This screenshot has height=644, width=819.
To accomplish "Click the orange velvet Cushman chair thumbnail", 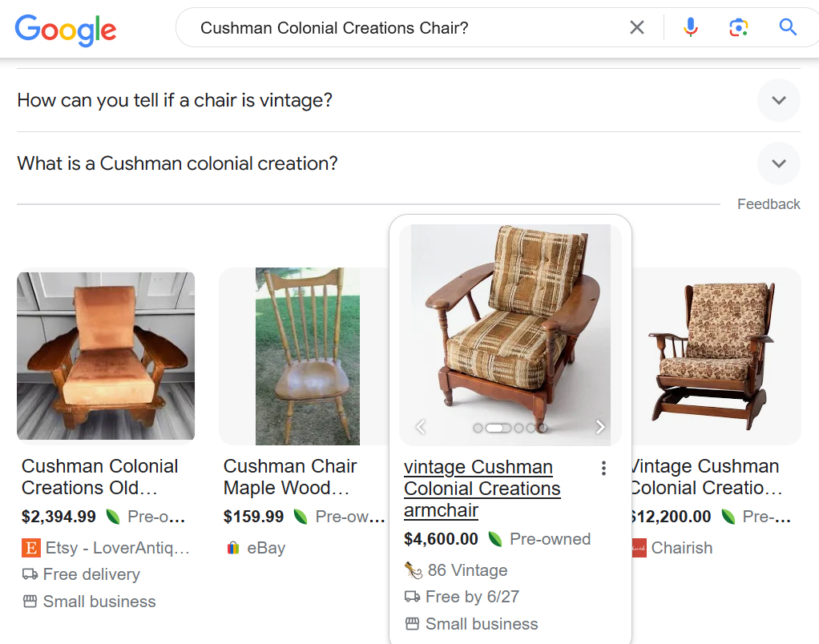I will [x=106, y=356].
